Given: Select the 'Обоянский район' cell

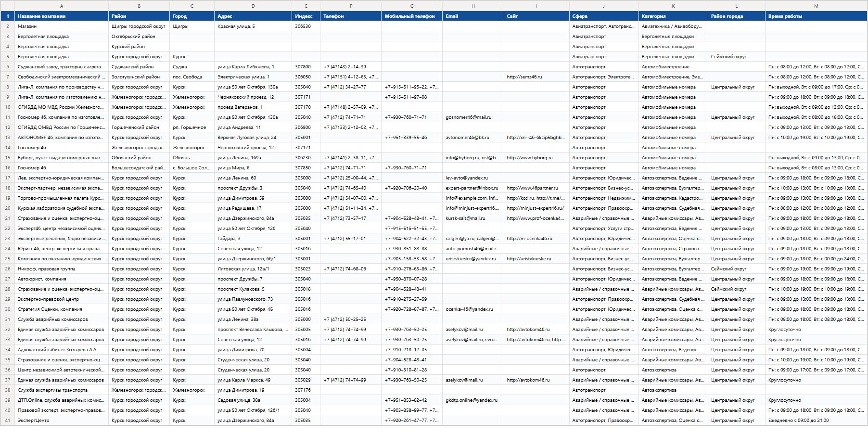Looking at the screenshot, I should click(139, 158).
